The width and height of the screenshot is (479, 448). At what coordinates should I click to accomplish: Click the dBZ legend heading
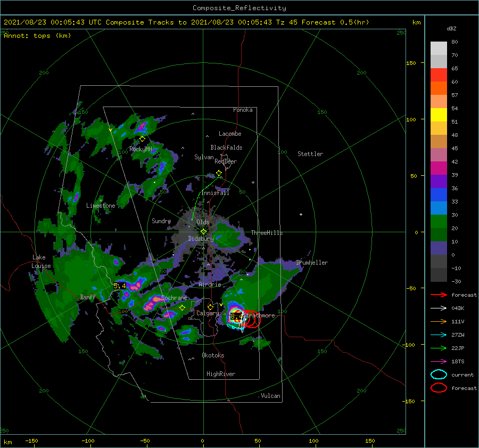(451, 28)
